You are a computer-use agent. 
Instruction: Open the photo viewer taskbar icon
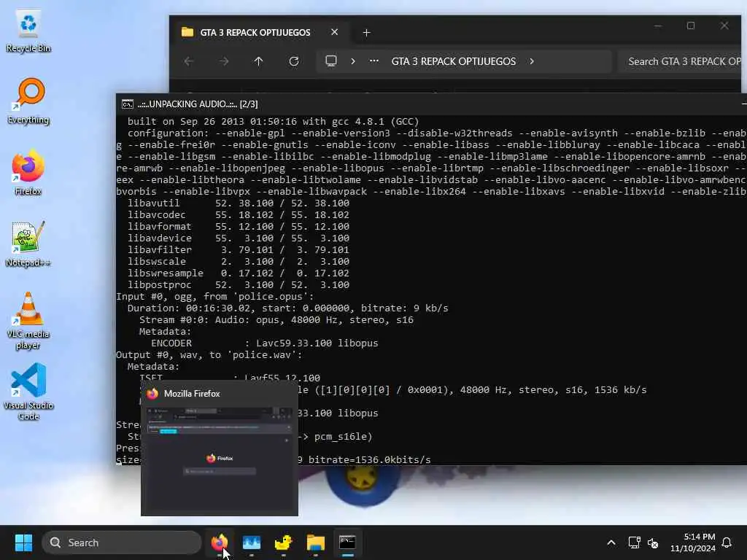tap(252, 542)
